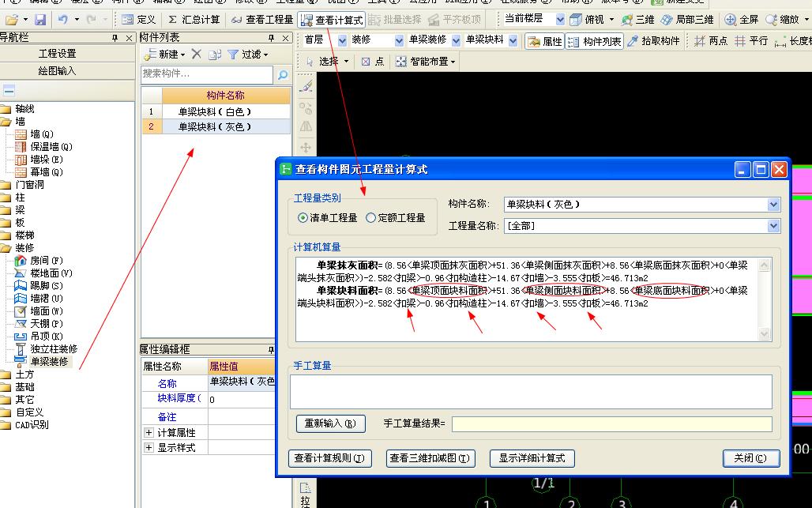Toggle the pin icon on the 导航栏 panel
Viewport: 812px width, 508px height.
[115, 38]
